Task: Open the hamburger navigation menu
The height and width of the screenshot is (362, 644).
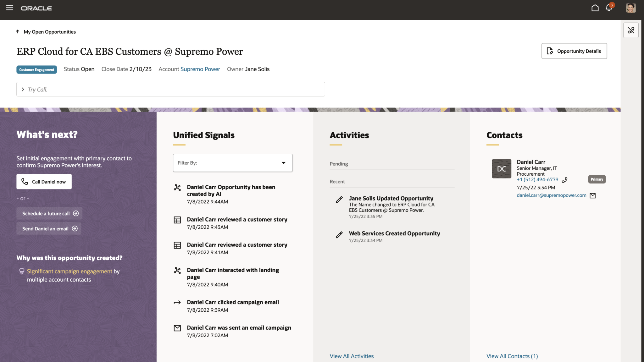Action: [x=9, y=8]
